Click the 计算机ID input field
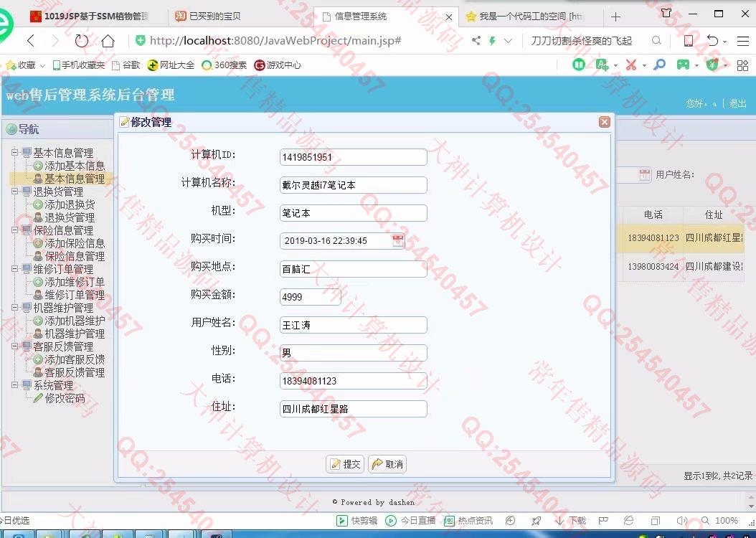756x538 pixels. [x=354, y=157]
